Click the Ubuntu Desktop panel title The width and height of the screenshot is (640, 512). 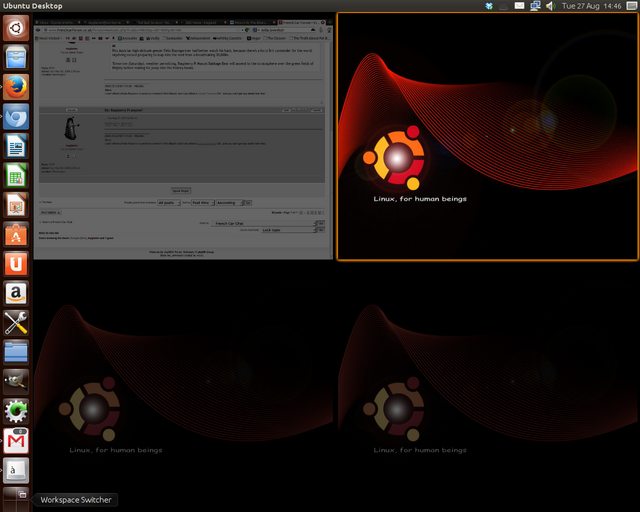click(x=33, y=6)
